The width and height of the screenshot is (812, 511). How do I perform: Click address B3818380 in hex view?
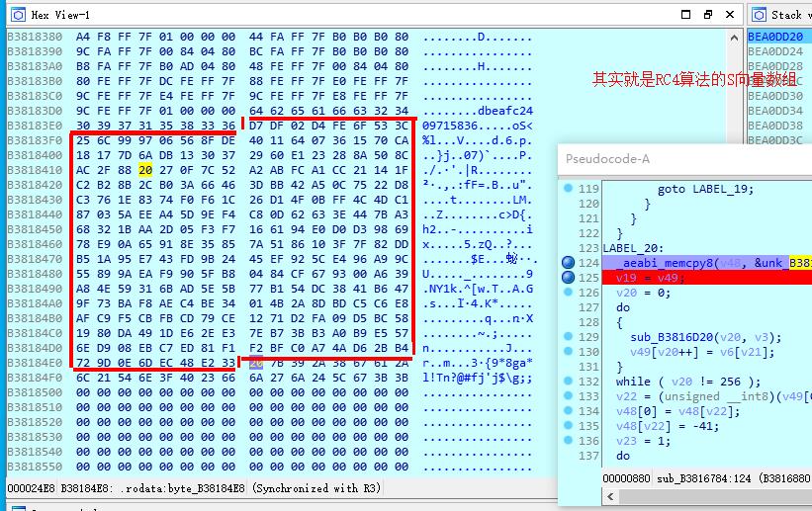[x=35, y=37]
